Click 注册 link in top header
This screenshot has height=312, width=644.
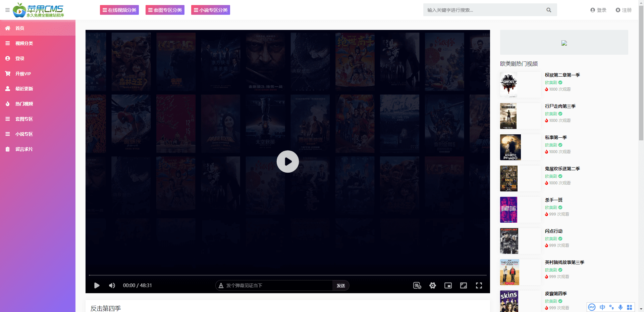point(624,10)
